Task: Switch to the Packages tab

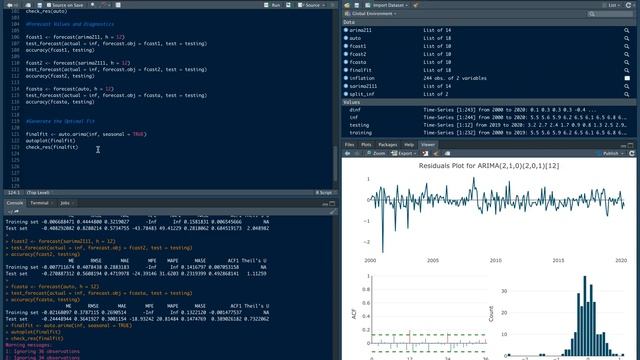Action: pos(387,144)
